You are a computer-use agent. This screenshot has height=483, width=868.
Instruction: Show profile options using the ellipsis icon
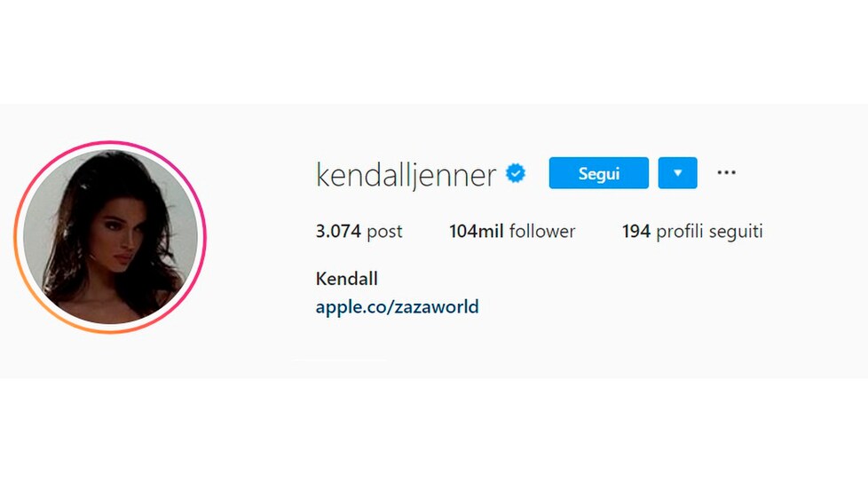tap(726, 173)
